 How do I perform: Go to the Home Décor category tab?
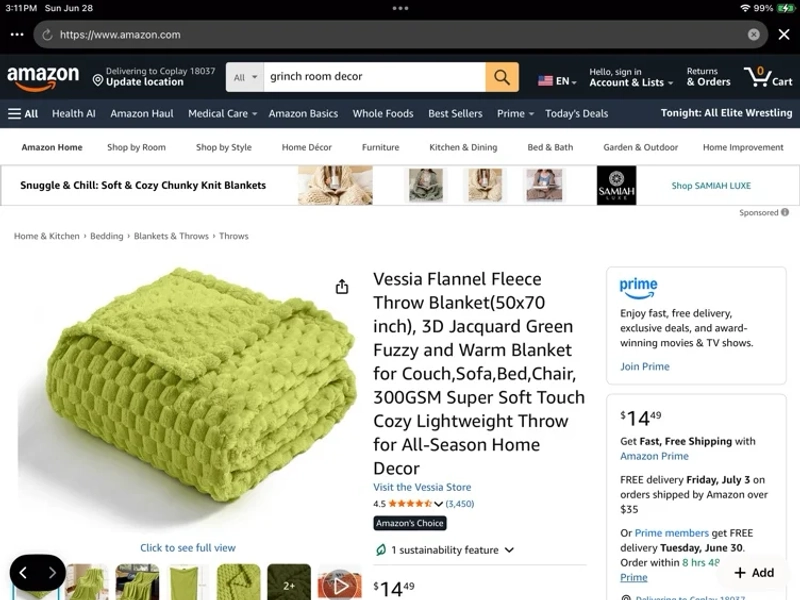(x=307, y=147)
